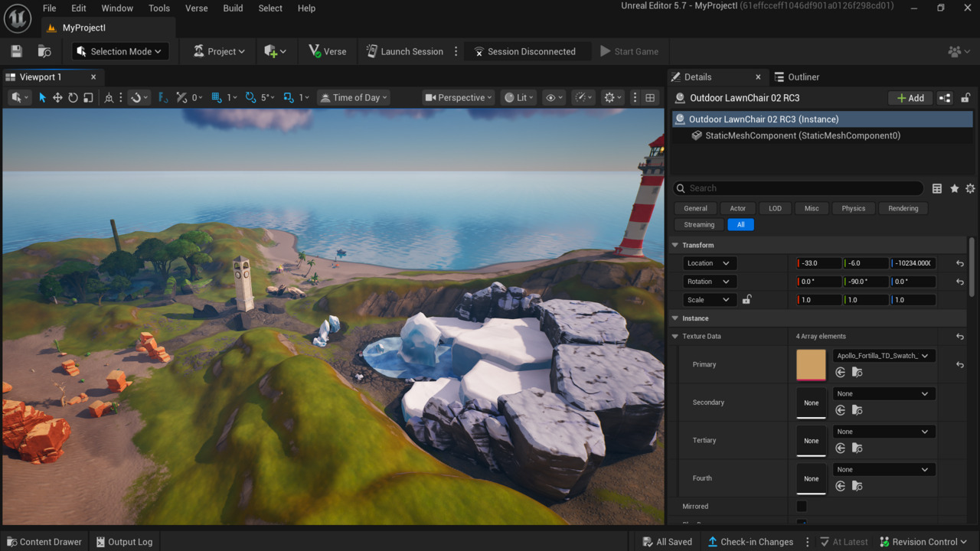Click the Blueprint hierarchy icon beside Add
980x551 pixels.
coord(946,98)
